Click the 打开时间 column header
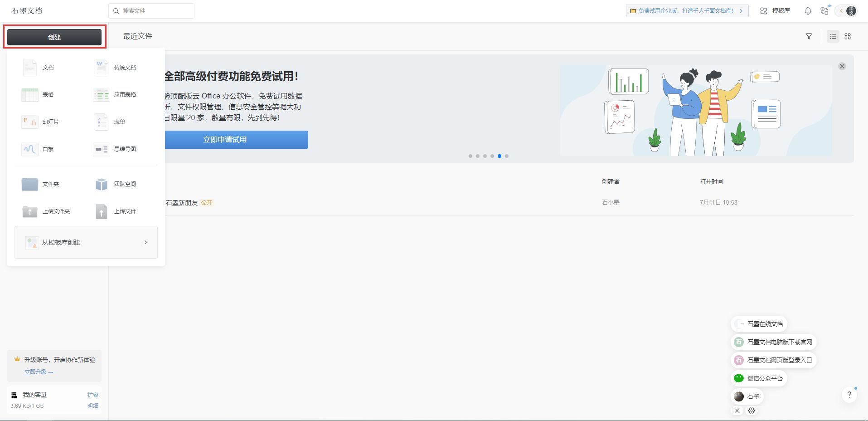 712,181
